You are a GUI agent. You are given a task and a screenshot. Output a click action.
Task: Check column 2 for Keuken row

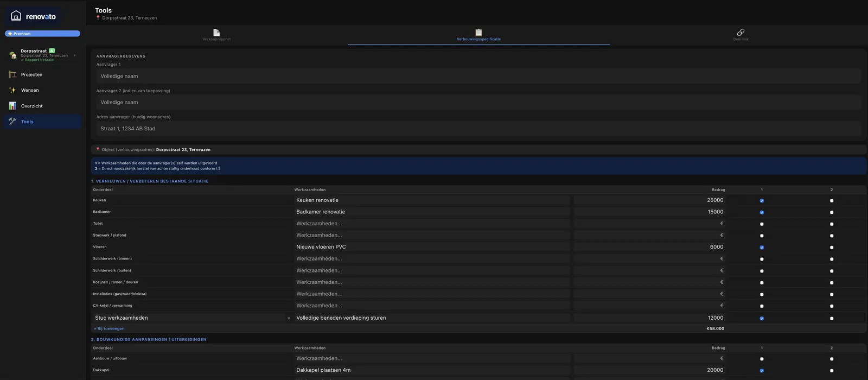pos(832,201)
